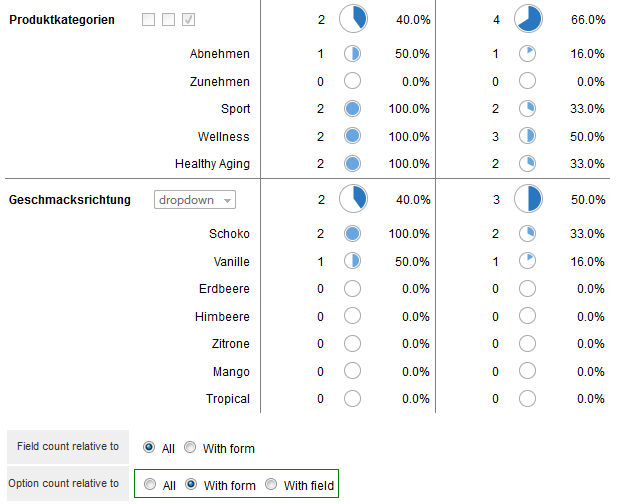Select 'All' for Option count relative to
618x504 pixels.
tap(150, 484)
